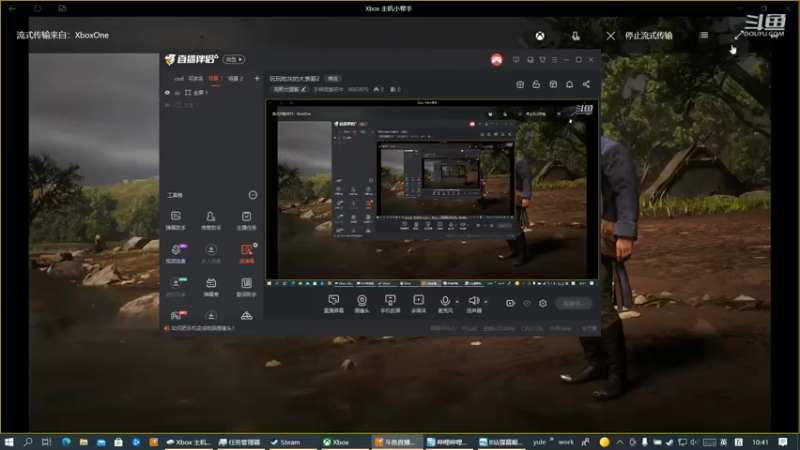Open the 视频连麦 tool

click(x=176, y=254)
